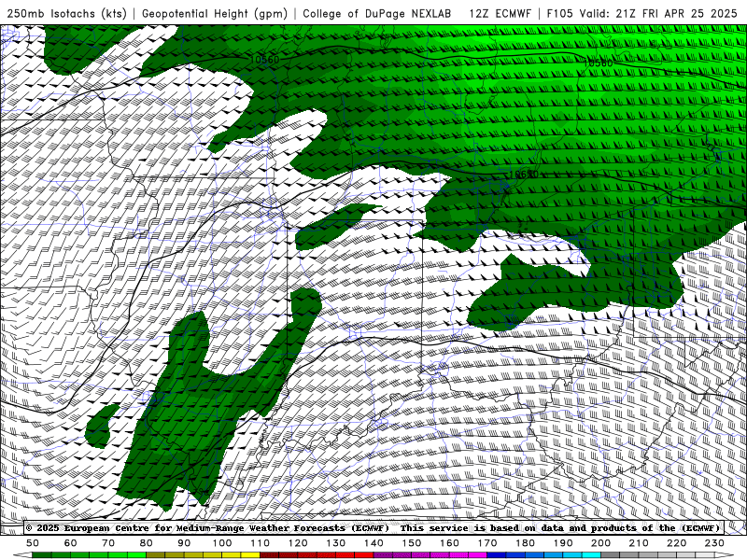747x560 pixels.
Task: Click the '250mb Isotachs (kts)' title text
Action: coord(67,13)
